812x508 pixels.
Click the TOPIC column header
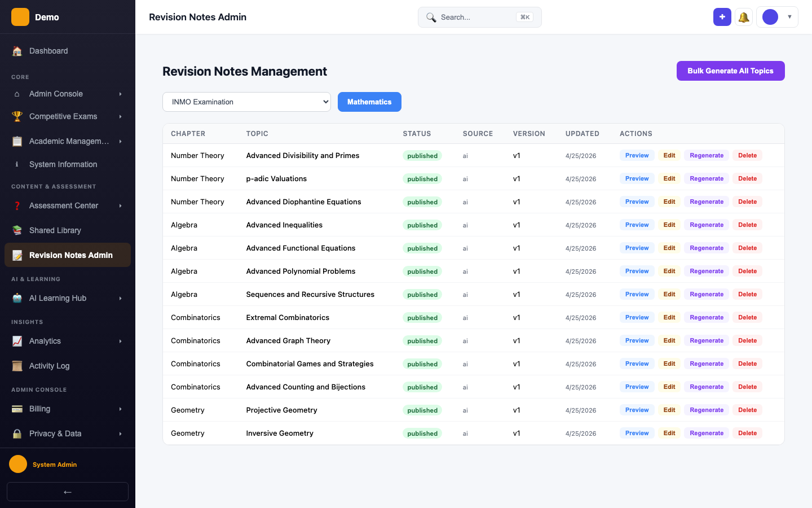tap(257, 134)
